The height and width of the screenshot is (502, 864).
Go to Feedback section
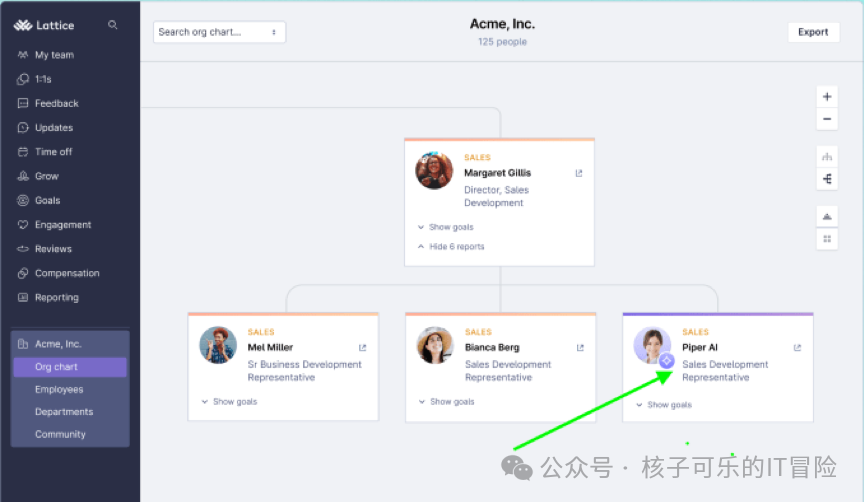pos(57,103)
